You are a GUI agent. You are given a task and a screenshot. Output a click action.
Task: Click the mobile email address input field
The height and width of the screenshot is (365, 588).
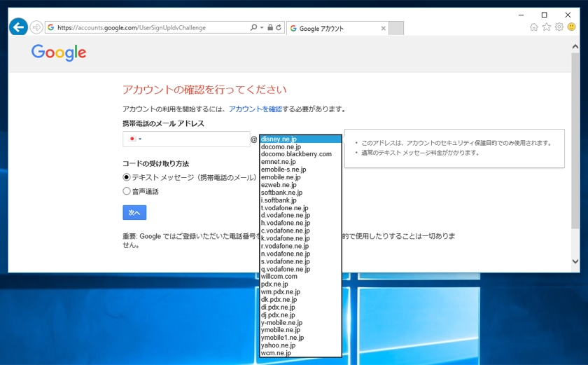(x=186, y=139)
